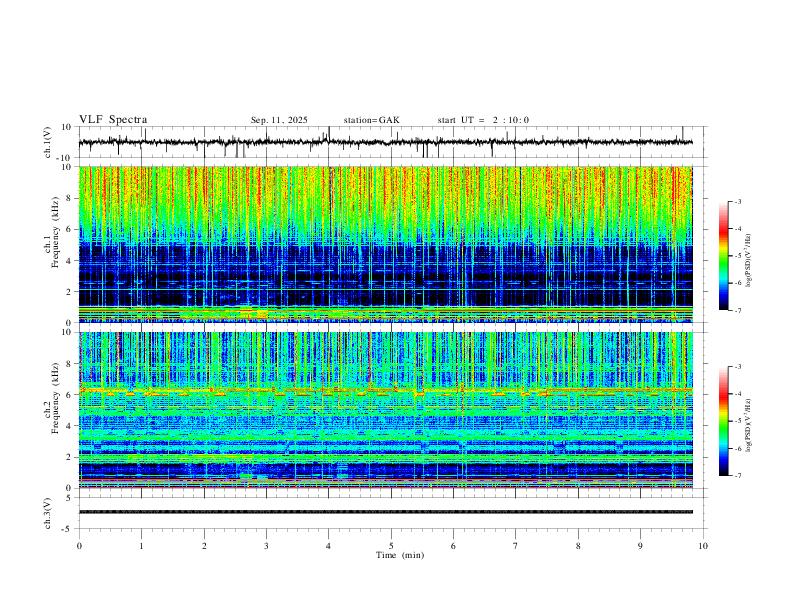Click the "0" tick on the time axis
This screenshot has width=792, height=612.
[x=79, y=546]
